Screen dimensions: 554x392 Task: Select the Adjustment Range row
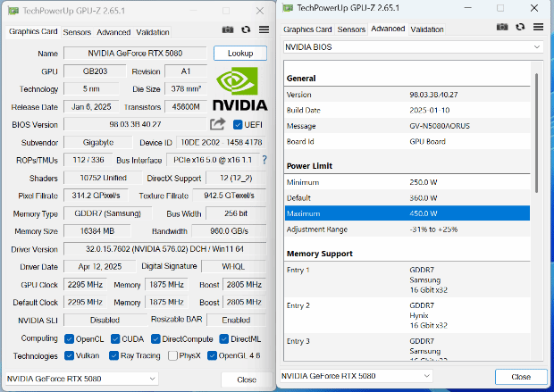click(x=407, y=229)
